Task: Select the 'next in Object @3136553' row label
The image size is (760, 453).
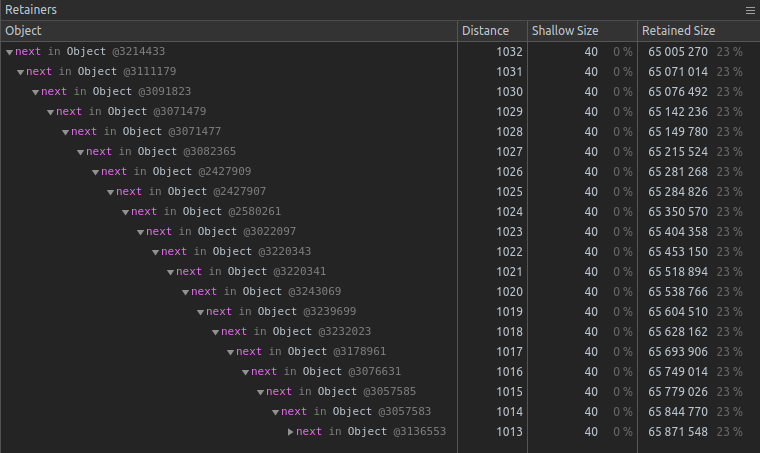Action: click(371, 431)
